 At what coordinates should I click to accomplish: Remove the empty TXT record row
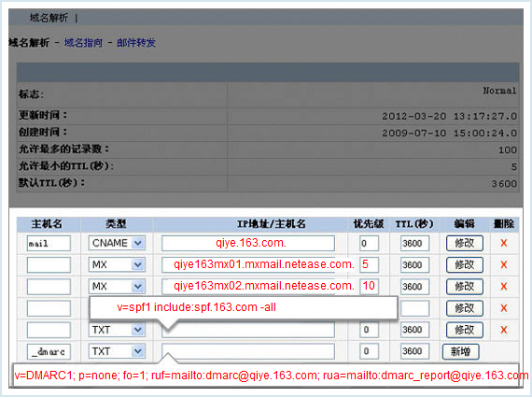point(503,330)
